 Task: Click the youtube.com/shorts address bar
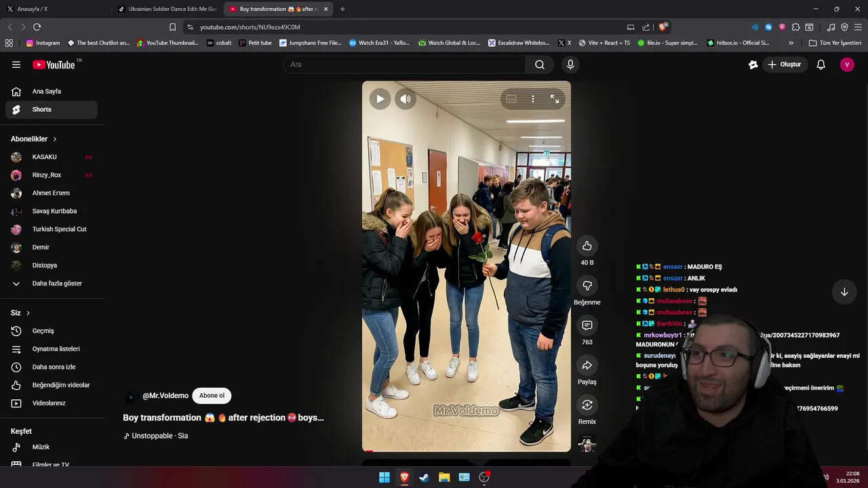pyautogui.click(x=407, y=27)
